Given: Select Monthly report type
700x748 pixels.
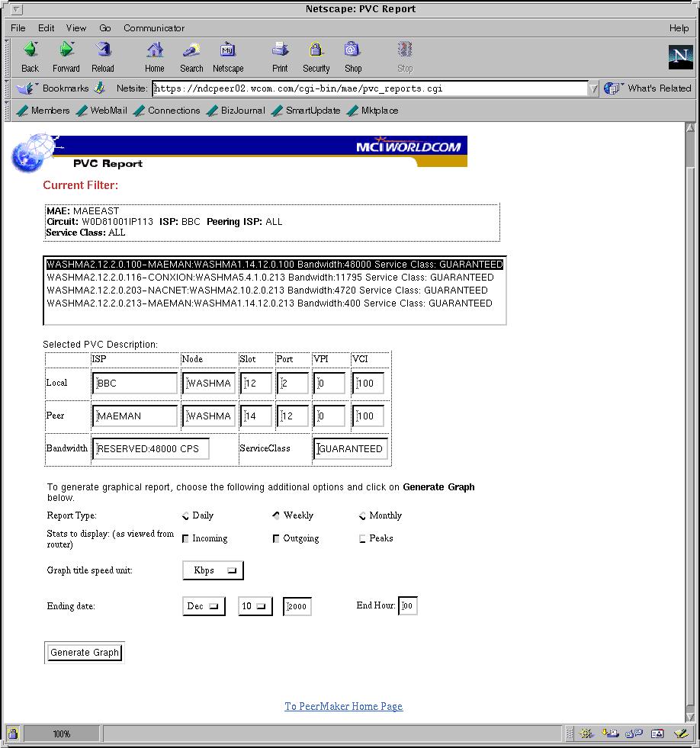Looking at the screenshot, I should [x=363, y=515].
